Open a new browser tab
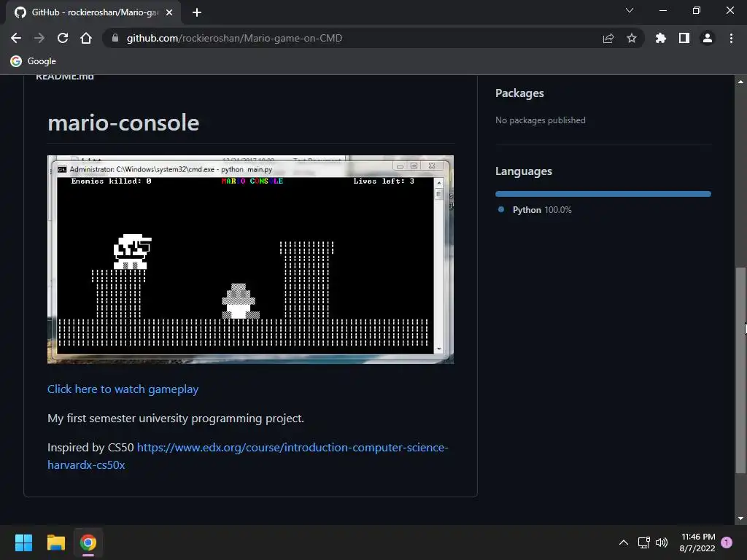Image resolution: width=747 pixels, height=560 pixels. [197, 12]
